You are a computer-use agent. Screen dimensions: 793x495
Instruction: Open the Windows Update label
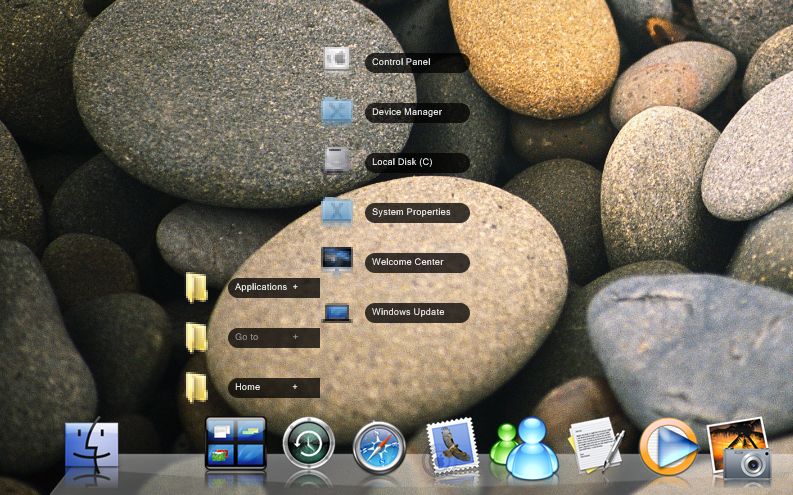click(x=417, y=312)
